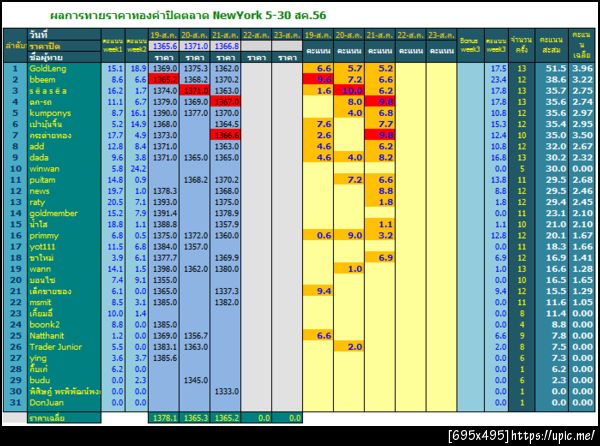Click GoldLeng's guess 1375.3
The height and width of the screenshot is (446, 600).
pyautogui.click(x=195, y=68)
